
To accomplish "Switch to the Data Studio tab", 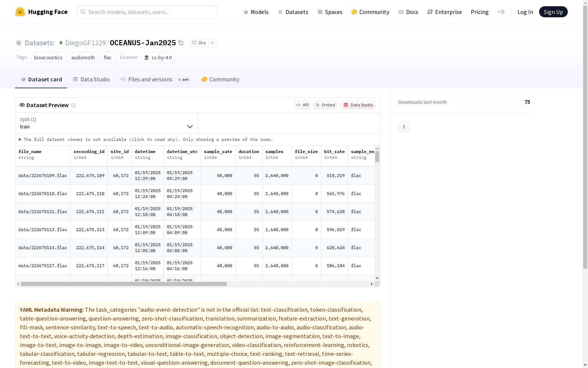I will point(92,79).
